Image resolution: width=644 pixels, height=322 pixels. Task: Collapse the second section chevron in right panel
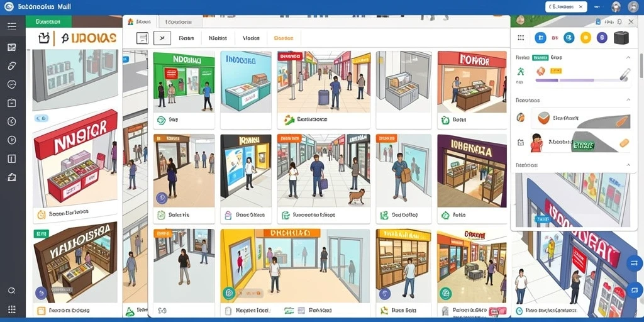[628, 100]
